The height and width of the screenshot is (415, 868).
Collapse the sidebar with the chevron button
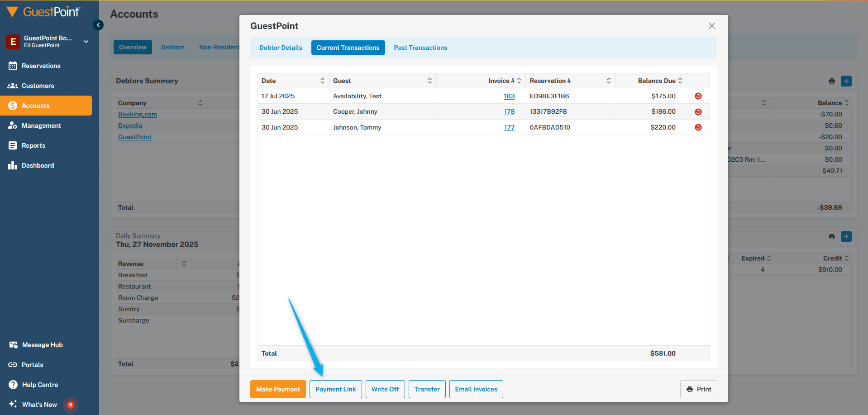[x=98, y=25]
